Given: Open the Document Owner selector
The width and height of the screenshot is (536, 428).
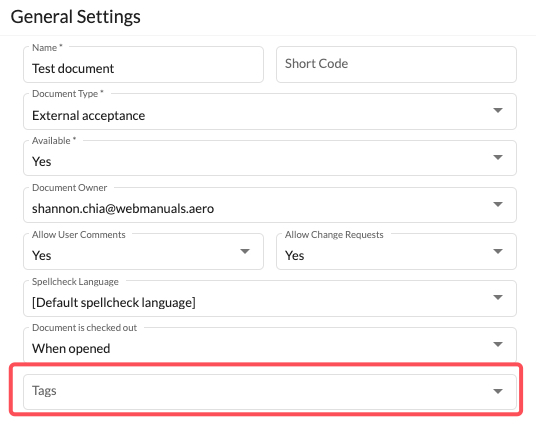Looking at the screenshot, I should coord(270,205).
